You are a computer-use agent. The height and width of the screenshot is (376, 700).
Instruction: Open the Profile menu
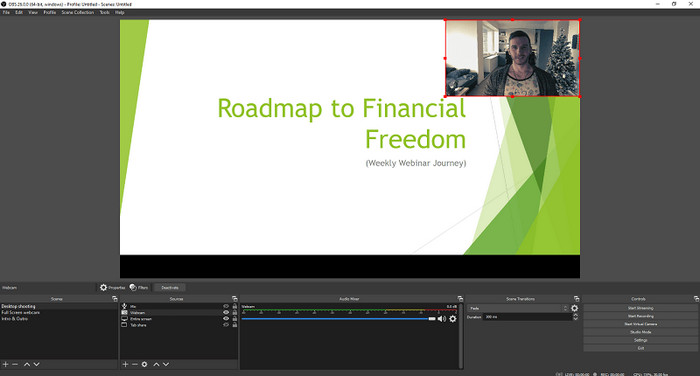[x=50, y=13]
